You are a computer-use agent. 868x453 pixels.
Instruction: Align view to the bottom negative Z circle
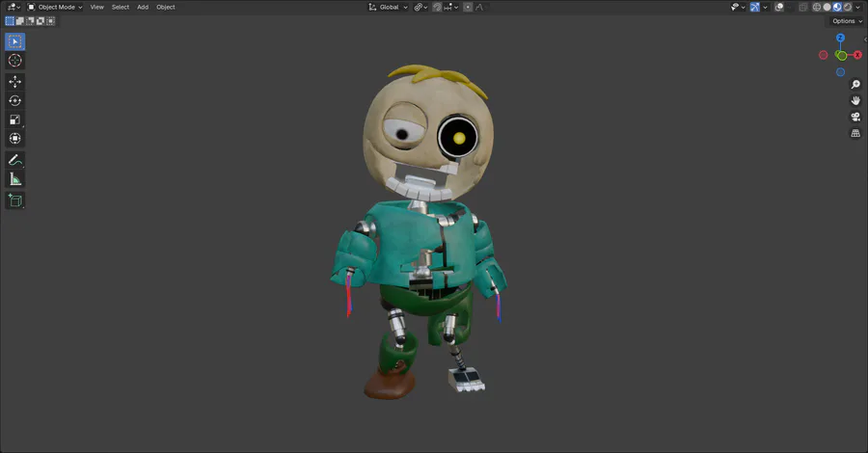click(x=840, y=72)
